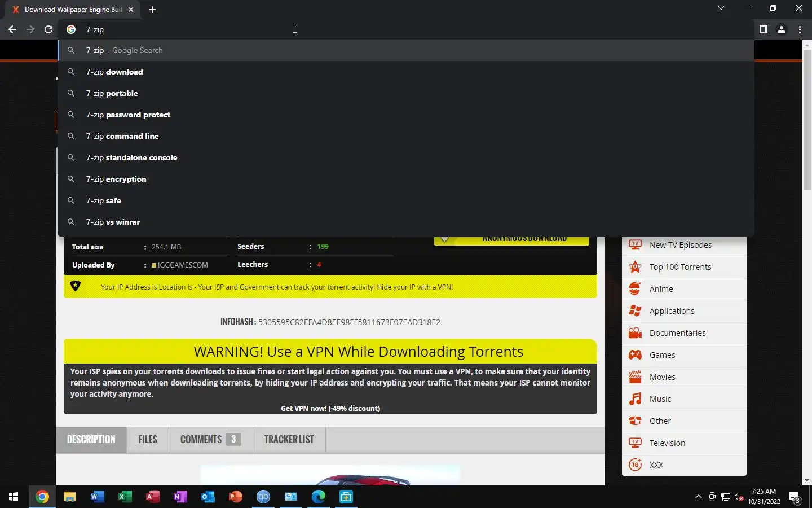Browse the Games category
The height and width of the screenshot is (508, 812).
point(663,355)
